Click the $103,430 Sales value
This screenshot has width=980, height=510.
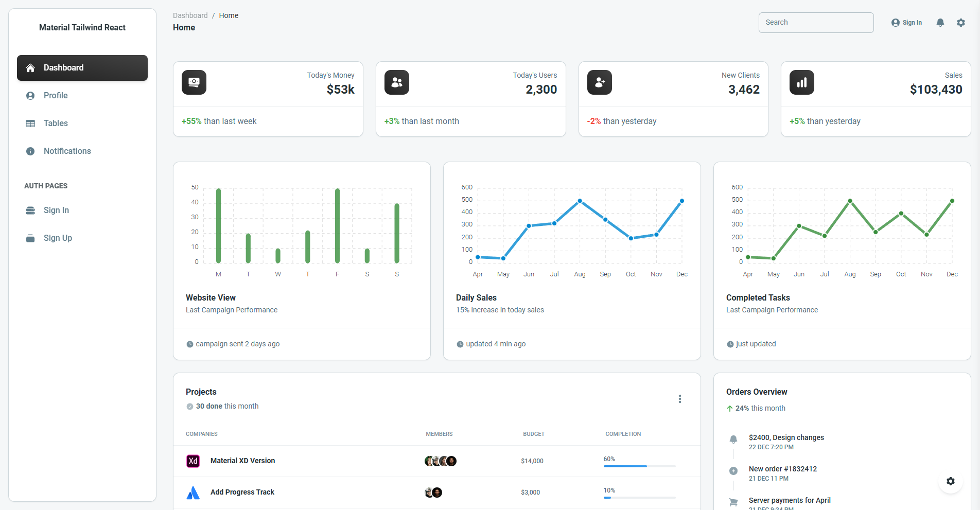(936, 90)
